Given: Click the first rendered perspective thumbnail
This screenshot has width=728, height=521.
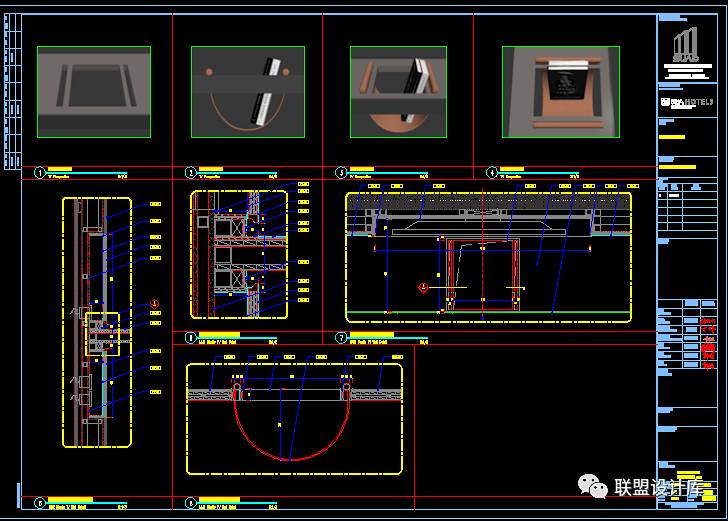Looking at the screenshot, I should 94,91.
